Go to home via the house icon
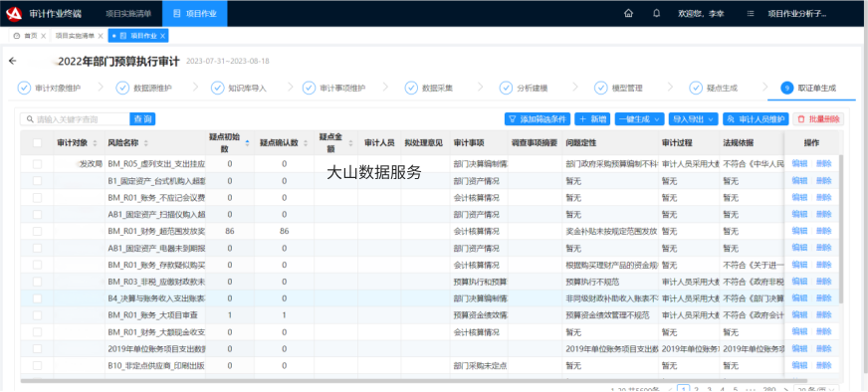 pyautogui.click(x=628, y=13)
